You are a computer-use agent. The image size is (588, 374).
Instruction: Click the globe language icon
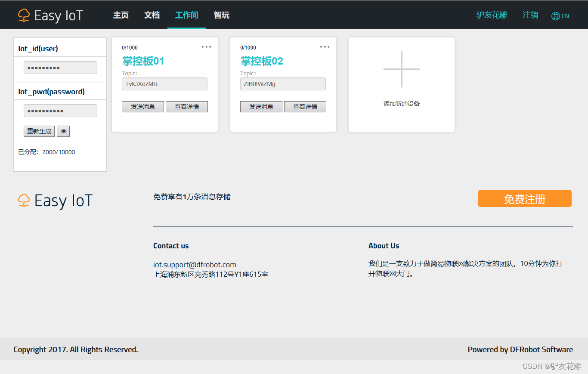556,16
